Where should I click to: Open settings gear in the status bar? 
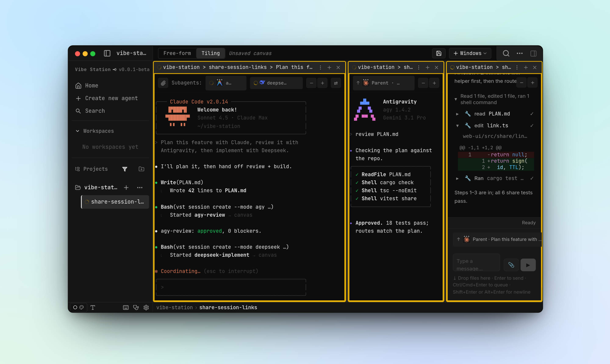(x=146, y=307)
